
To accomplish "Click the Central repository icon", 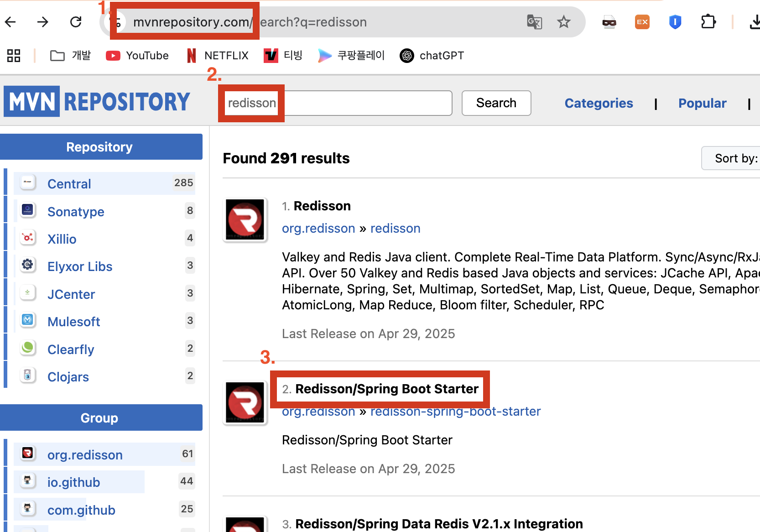I will coord(28,183).
